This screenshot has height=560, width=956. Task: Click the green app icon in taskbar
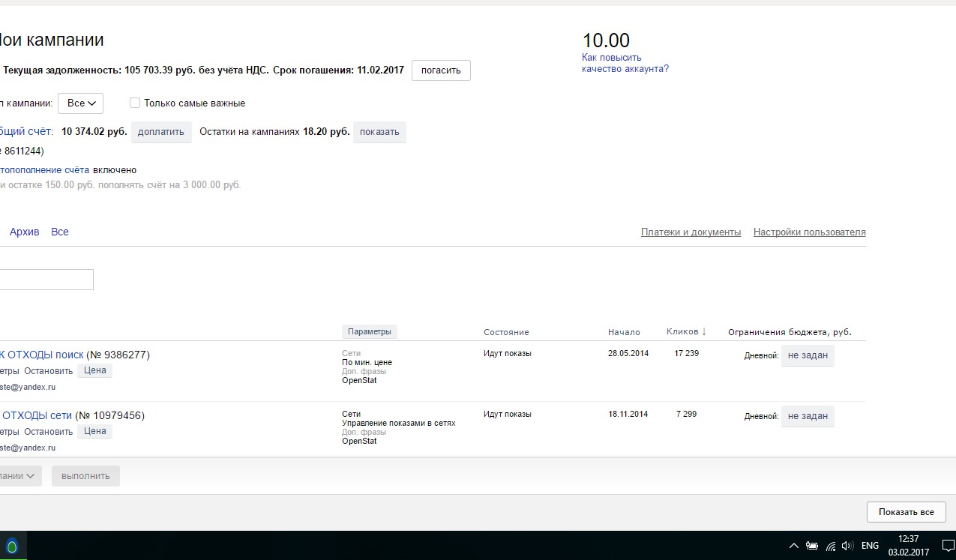(12, 546)
